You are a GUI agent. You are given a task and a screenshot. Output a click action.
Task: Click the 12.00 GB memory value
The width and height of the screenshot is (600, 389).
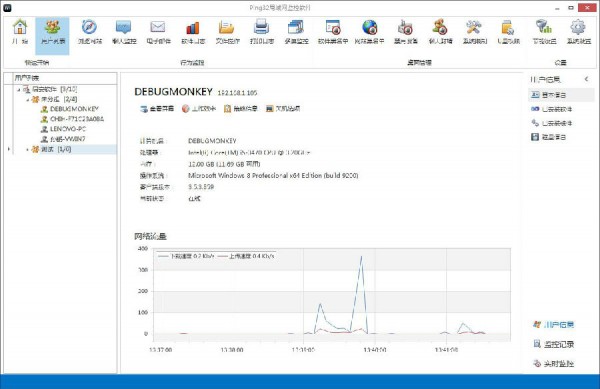tap(224, 164)
